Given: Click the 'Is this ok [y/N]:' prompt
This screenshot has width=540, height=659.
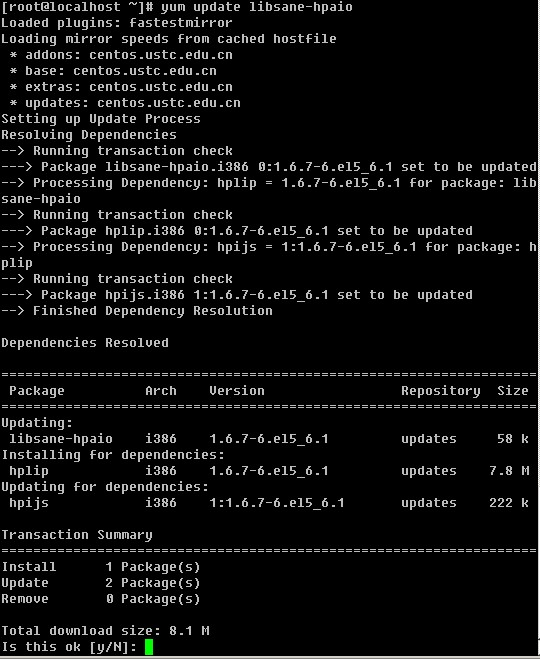Looking at the screenshot, I should [x=69, y=647].
